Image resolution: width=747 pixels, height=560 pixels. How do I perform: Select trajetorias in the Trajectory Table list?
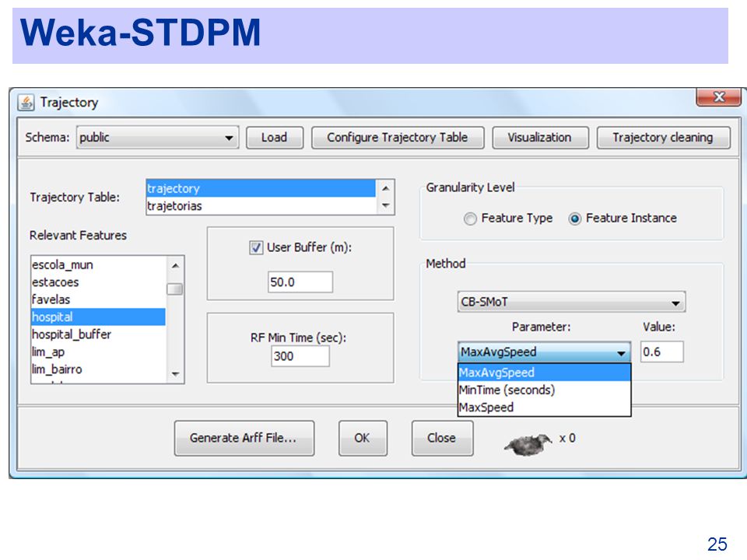click(x=261, y=205)
